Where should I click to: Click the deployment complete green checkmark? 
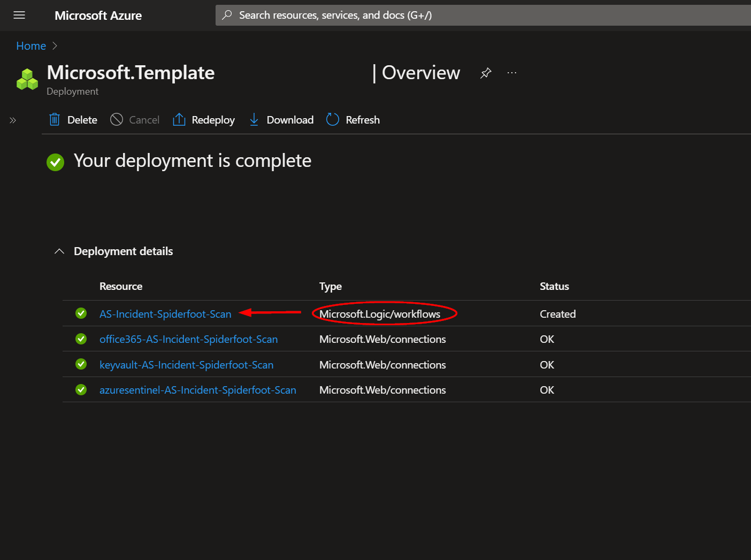pos(55,162)
